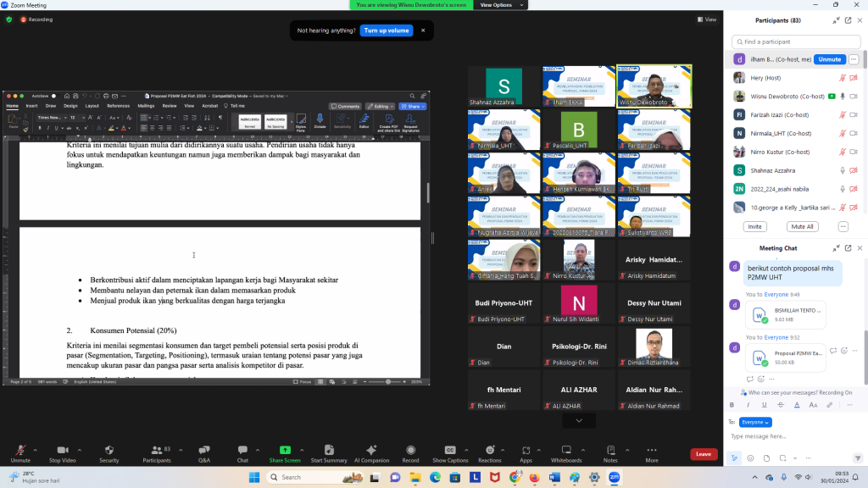Image resolution: width=868 pixels, height=488 pixels.
Task: Open the Reactions emoji menu
Action: tap(489, 450)
